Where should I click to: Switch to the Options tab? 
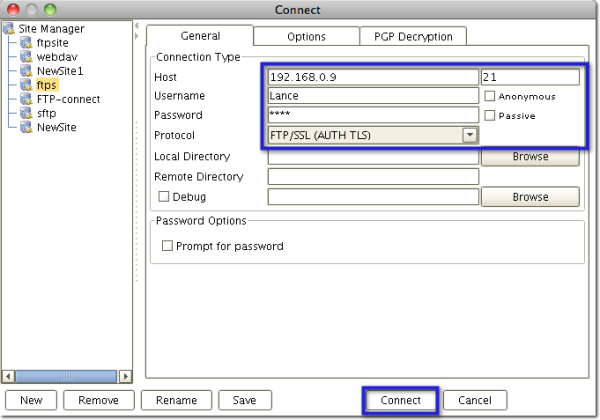306,36
